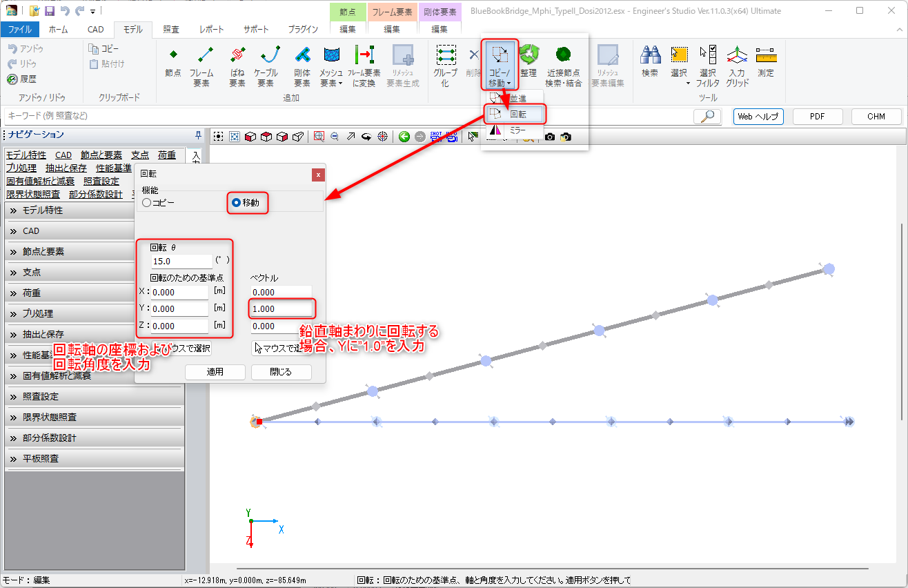Image resolution: width=908 pixels, height=588 pixels.
Task: Choose ミラー from the copy/move menu
Action: tap(515, 130)
